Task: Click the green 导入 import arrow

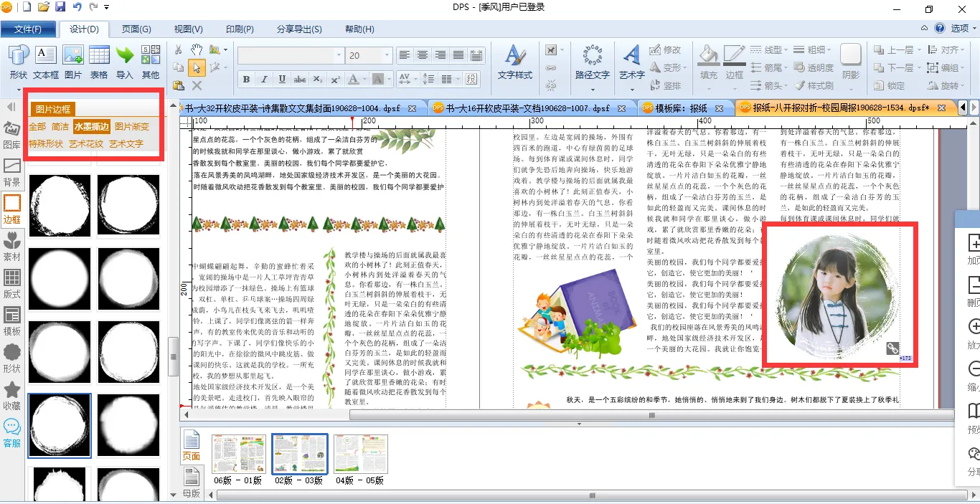Action: point(125,61)
